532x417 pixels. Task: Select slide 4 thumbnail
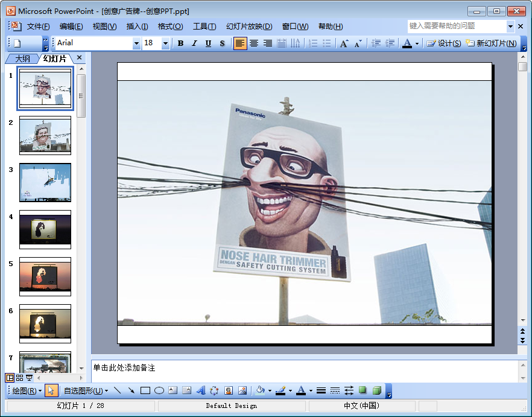[45, 229]
